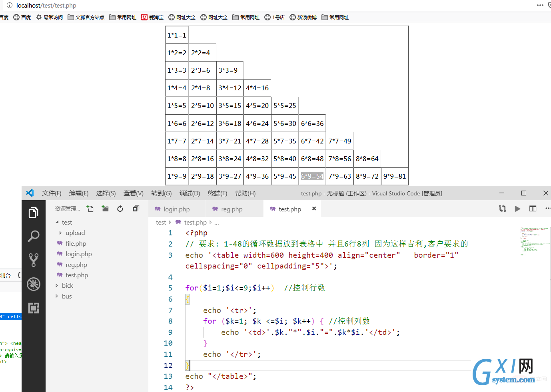Open login.php in the explorer tree
This screenshot has width=551, height=392.
point(78,254)
